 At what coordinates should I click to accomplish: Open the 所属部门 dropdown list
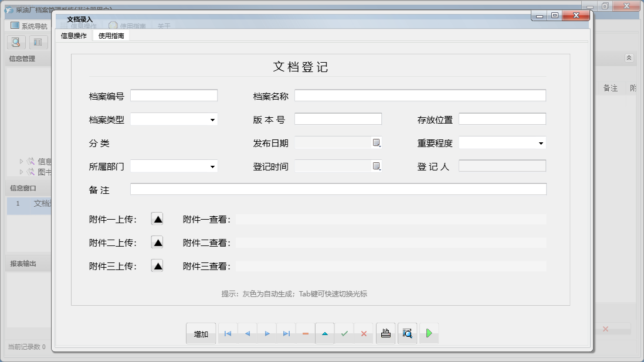click(213, 166)
